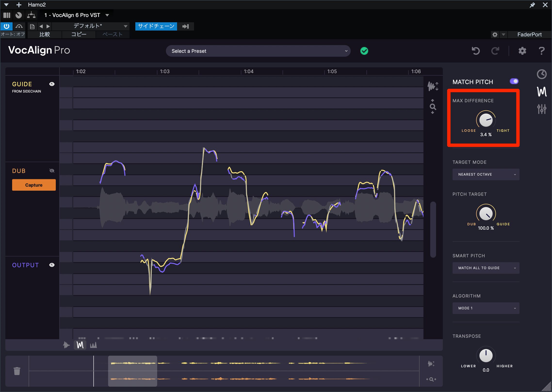Click the preset file icon
This screenshot has width=552, height=392.
point(32,26)
